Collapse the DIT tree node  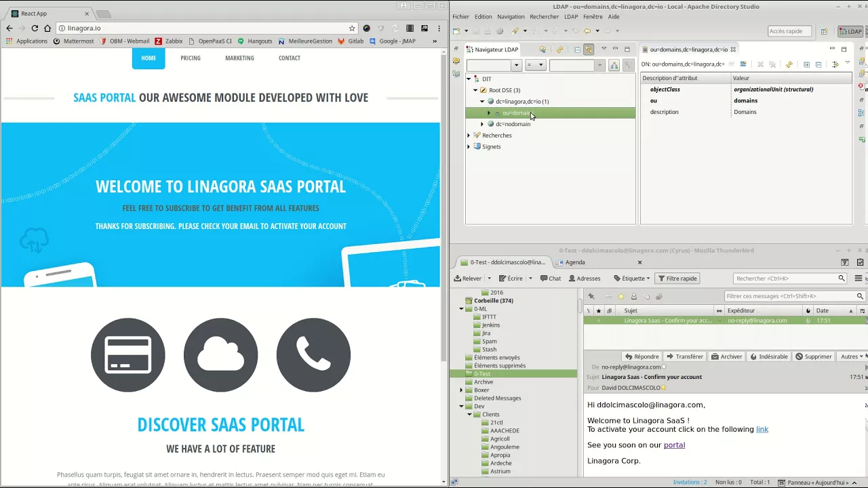[469, 79]
